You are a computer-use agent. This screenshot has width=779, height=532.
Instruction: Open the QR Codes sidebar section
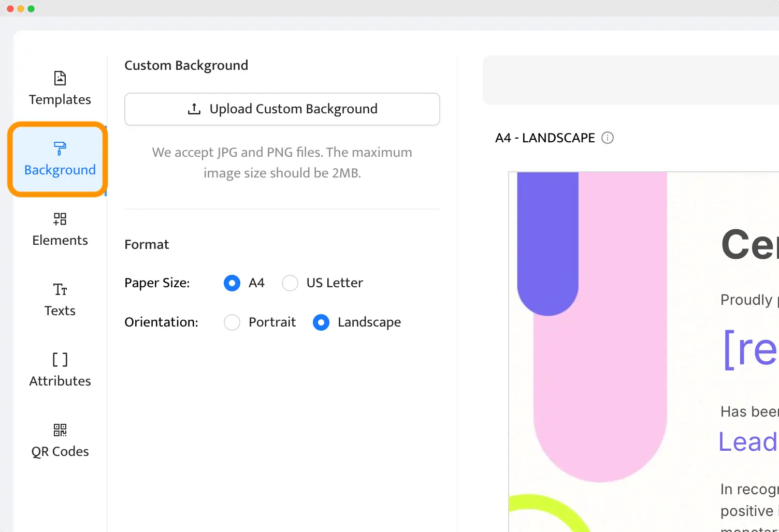coord(60,441)
